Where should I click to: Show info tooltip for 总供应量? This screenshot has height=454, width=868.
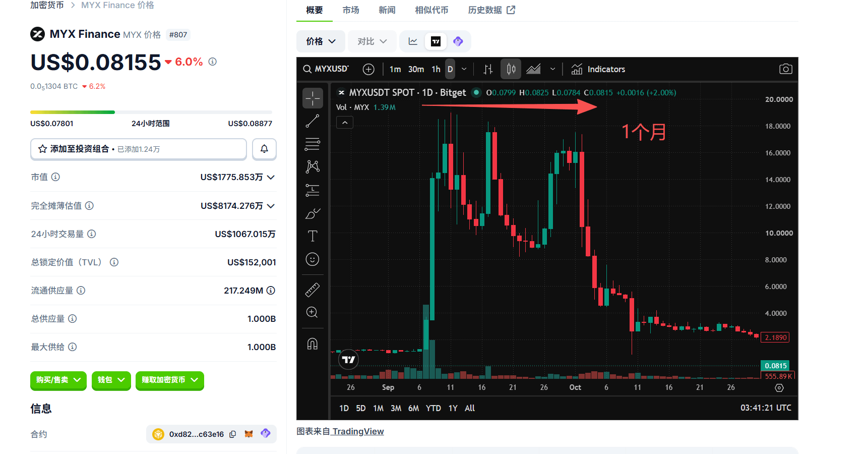click(x=73, y=318)
